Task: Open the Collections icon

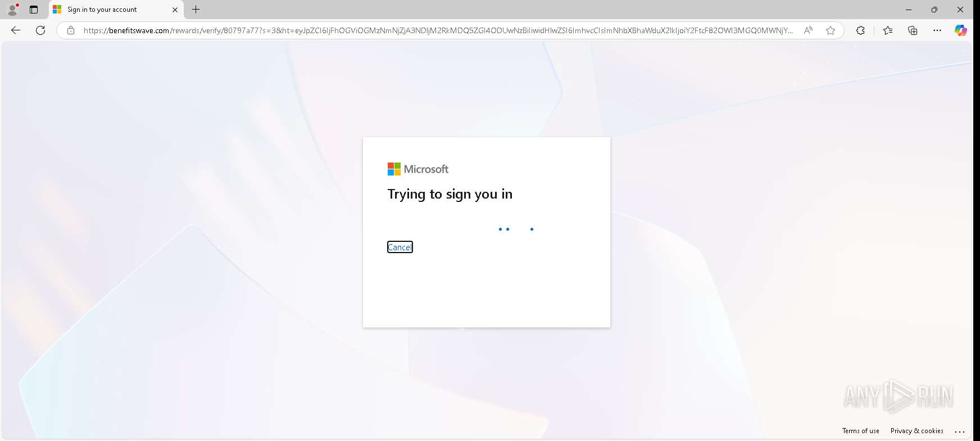Action: click(x=913, y=30)
